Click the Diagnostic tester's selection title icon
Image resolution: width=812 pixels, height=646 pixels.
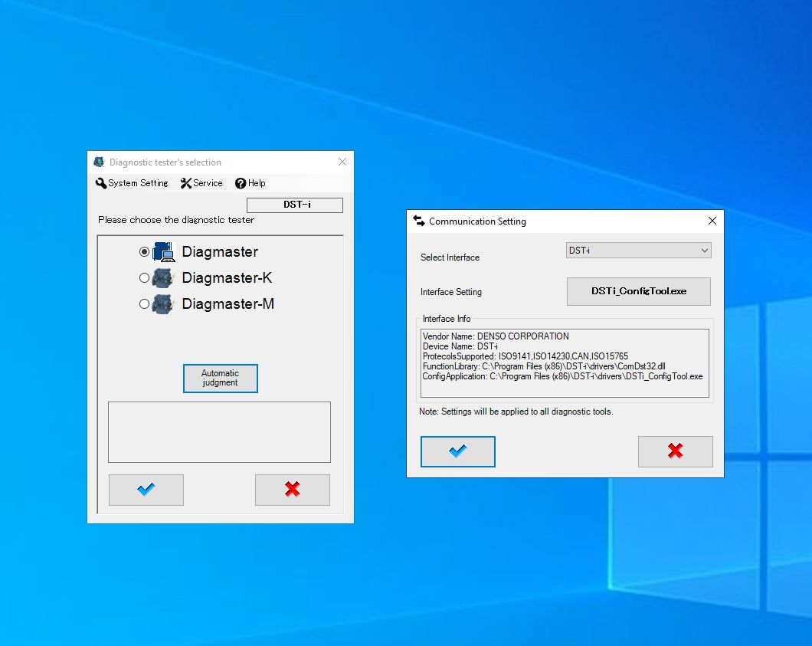(99, 162)
